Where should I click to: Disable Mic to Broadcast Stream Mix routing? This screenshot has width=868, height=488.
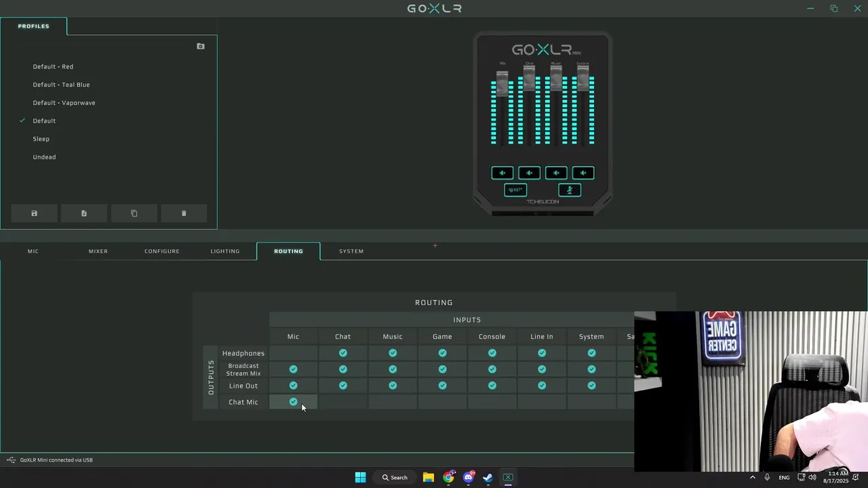click(293, 369)
